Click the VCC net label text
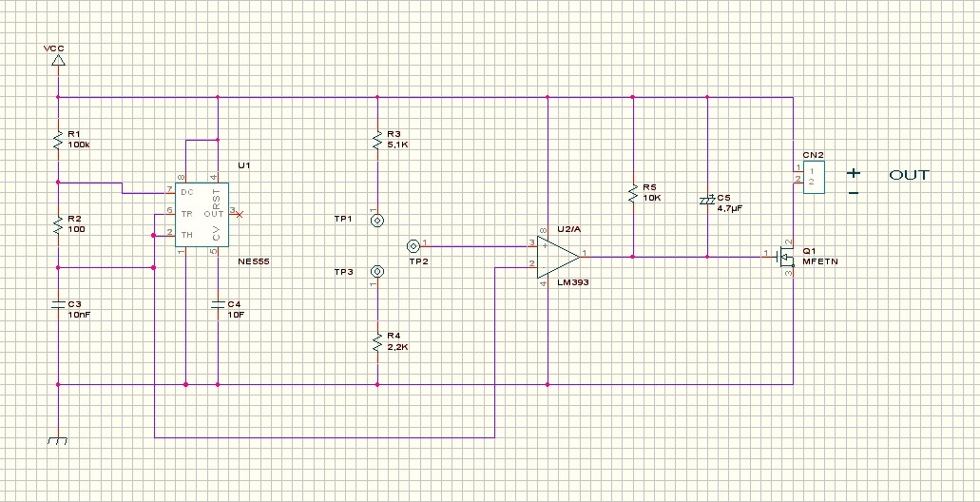Image resolution: width=980 pixels, height=502 pixels. 54,48
